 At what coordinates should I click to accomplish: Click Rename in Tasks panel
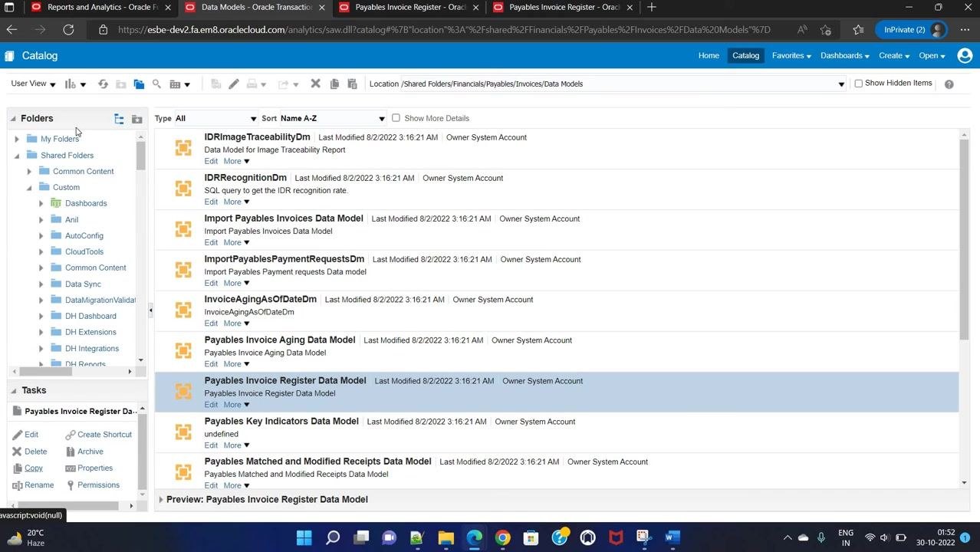pyautogui.click(x=39, y=485)
